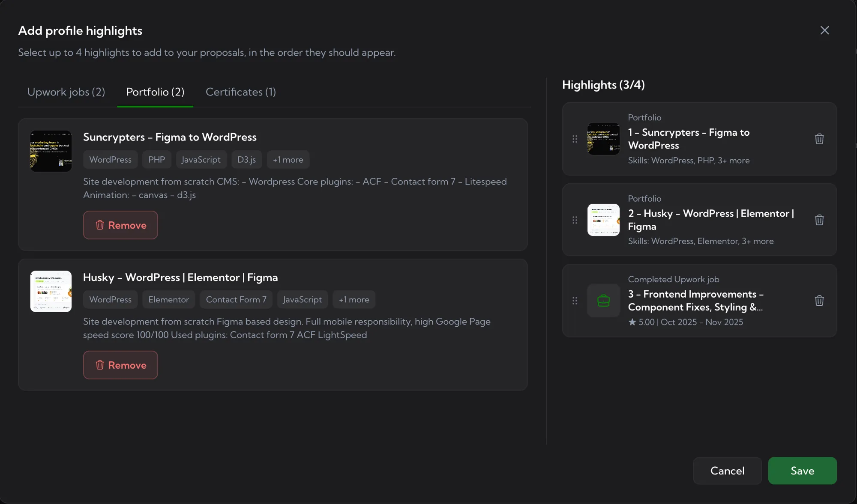
Task: Remove the Suncrypters portfolio item
Action: [120, 225]
